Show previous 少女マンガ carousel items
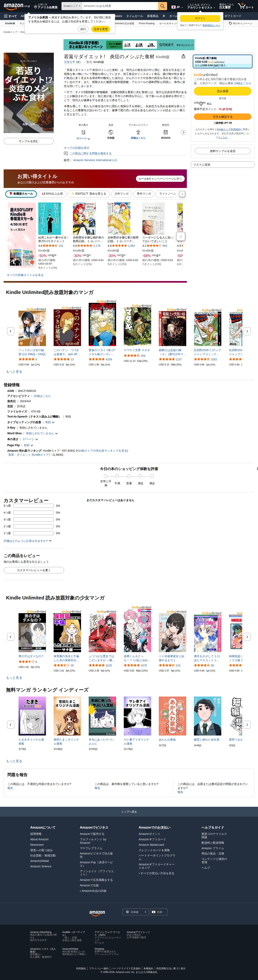This screenshot has height=980, width=258. (11, 636)
